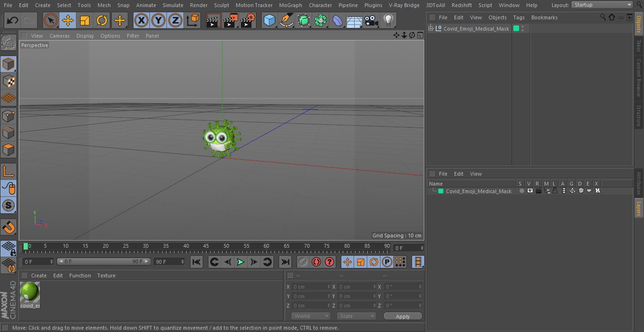Toggle the layer solo dot
This screenshot has width=644, height=332.
[x=521, y=191]
